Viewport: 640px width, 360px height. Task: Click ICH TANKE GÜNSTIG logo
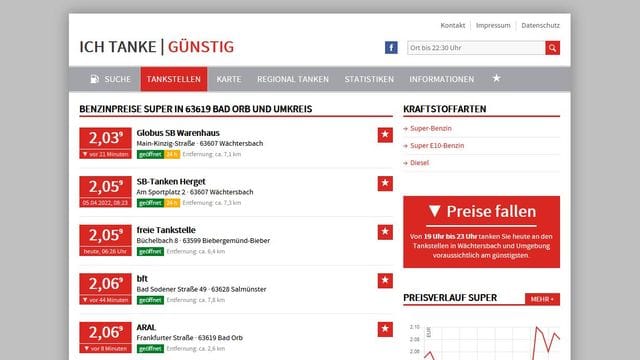tap(157, 47)
